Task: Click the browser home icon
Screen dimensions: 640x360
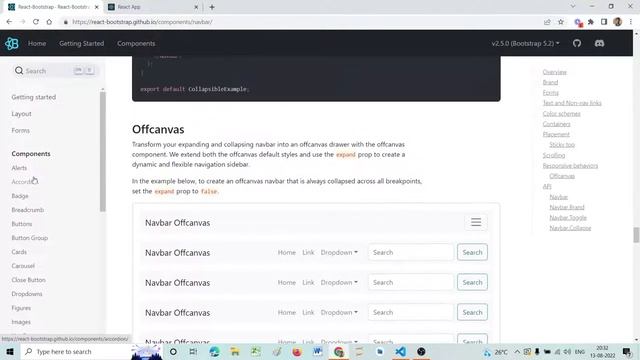Action: click(49, 22)
